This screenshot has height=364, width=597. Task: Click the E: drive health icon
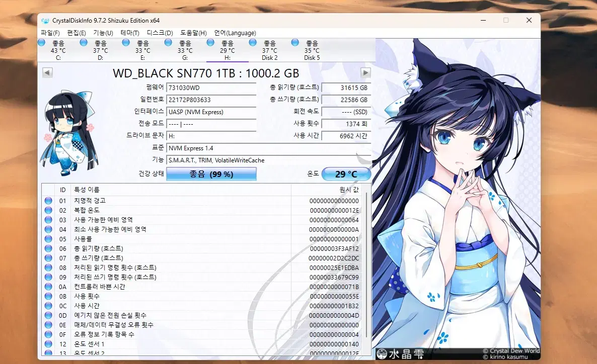click(x=126, y=43)
